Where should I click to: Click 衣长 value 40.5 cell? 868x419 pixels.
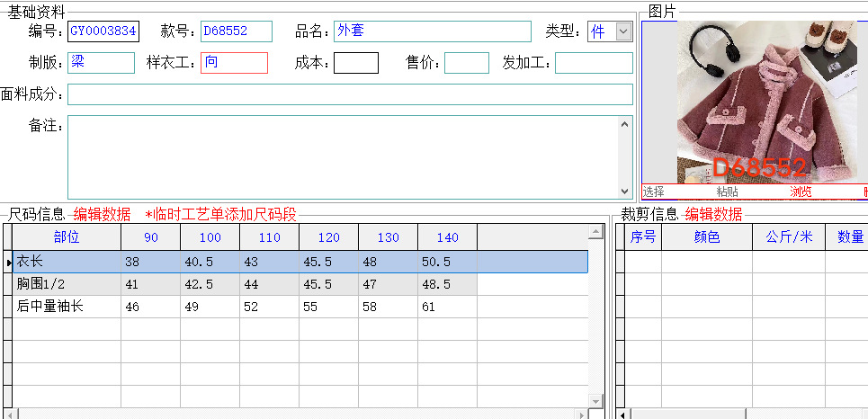pyautogui.click(x=210, y=262)
